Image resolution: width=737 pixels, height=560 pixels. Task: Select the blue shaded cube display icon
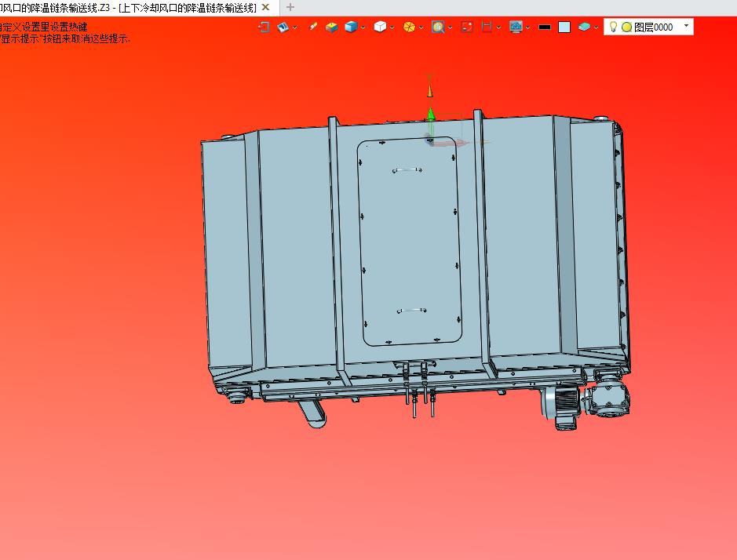[x=351, y=27]
